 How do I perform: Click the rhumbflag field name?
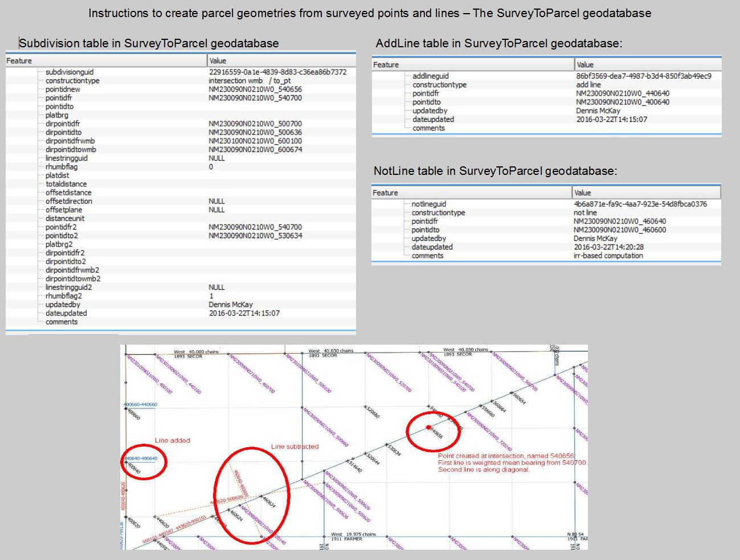pos(62,167)
